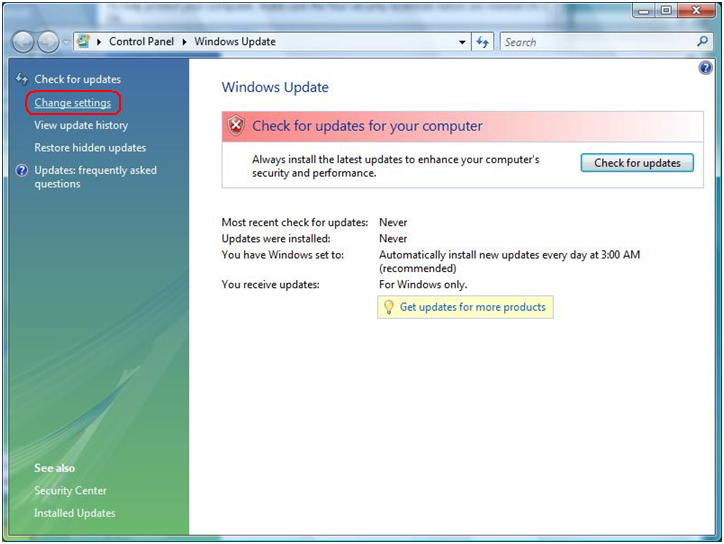Select the Windows Update breadcrumb
The width and height of the screenshot is (724, 544).
click(x=235, y=42)
